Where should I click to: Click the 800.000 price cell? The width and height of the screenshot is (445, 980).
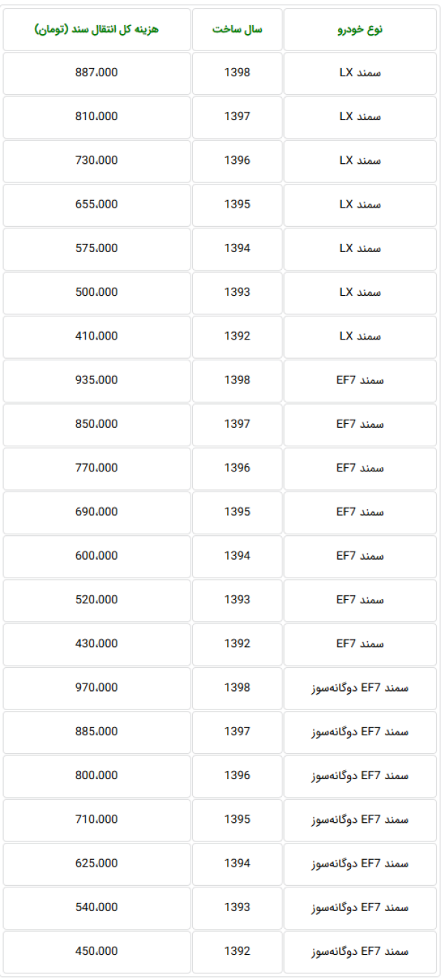click(x=96, y=776)
